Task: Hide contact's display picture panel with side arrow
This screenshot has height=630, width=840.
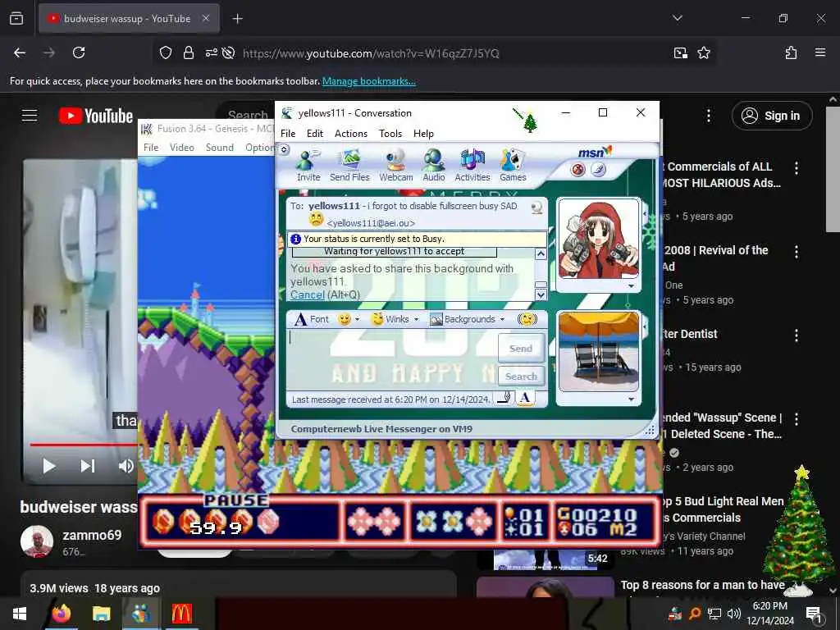Action: [645, 213]
